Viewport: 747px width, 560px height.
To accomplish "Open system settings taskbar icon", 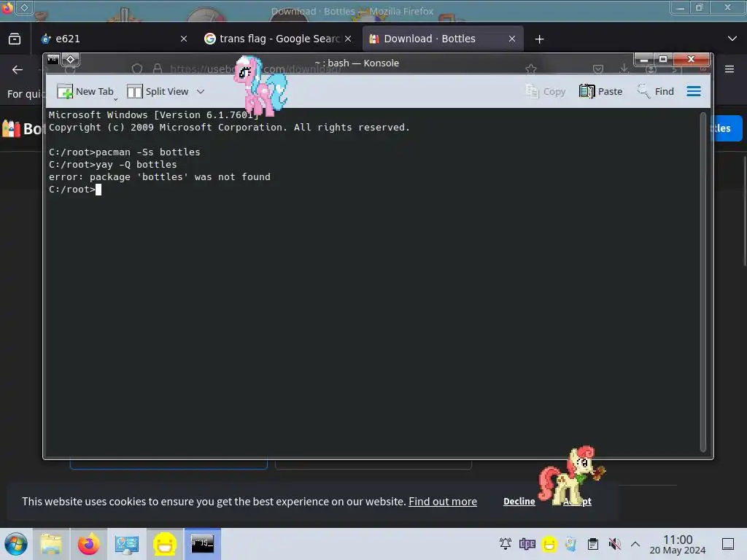I will (127, 544).
